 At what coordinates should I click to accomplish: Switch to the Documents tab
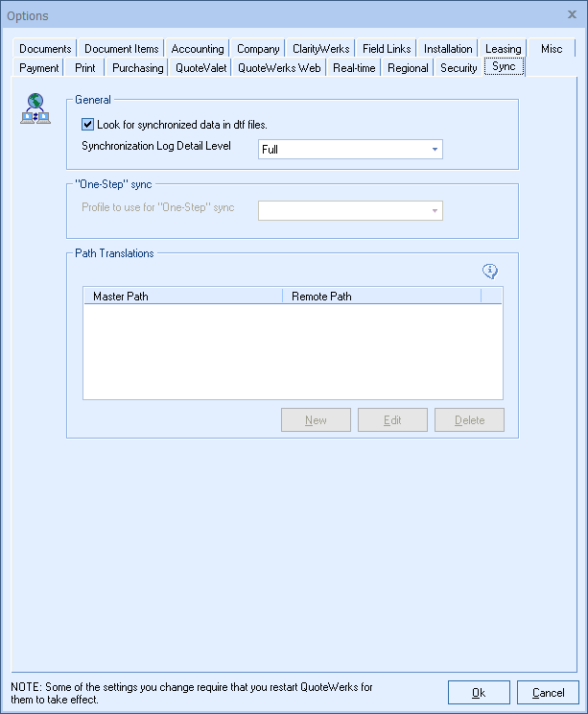tap(45, 49)
